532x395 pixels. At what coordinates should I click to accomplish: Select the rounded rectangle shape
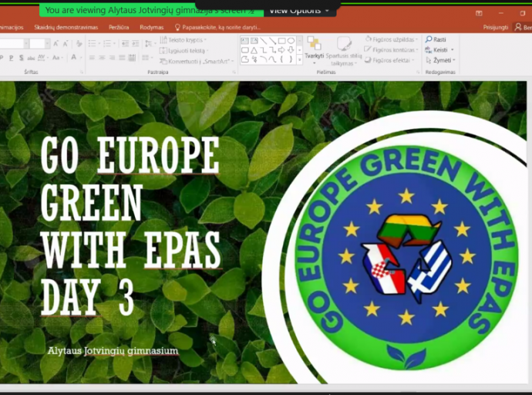click(244, 50)
